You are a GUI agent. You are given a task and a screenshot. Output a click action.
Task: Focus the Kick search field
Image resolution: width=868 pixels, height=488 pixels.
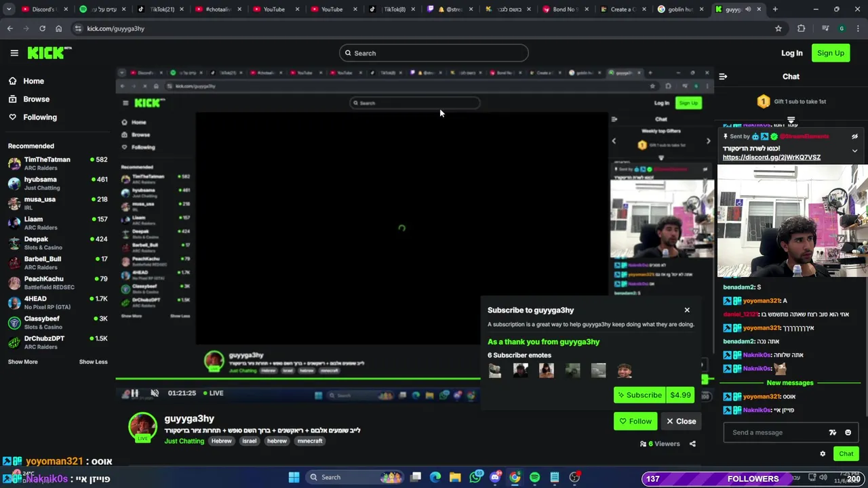click(434, 53)
